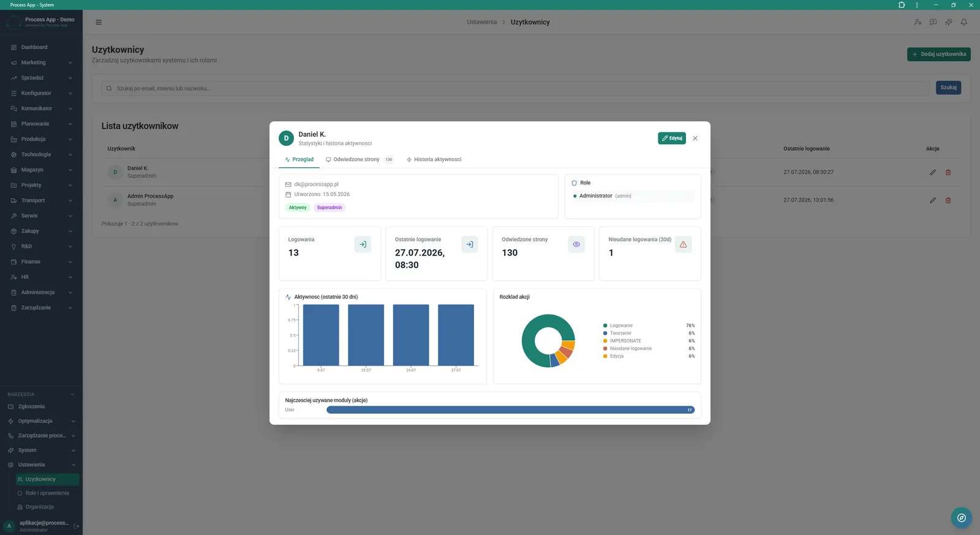Screen dimensions: 980x535
Task: Click the Logowania login arrow icon
Action: point(363,245)
